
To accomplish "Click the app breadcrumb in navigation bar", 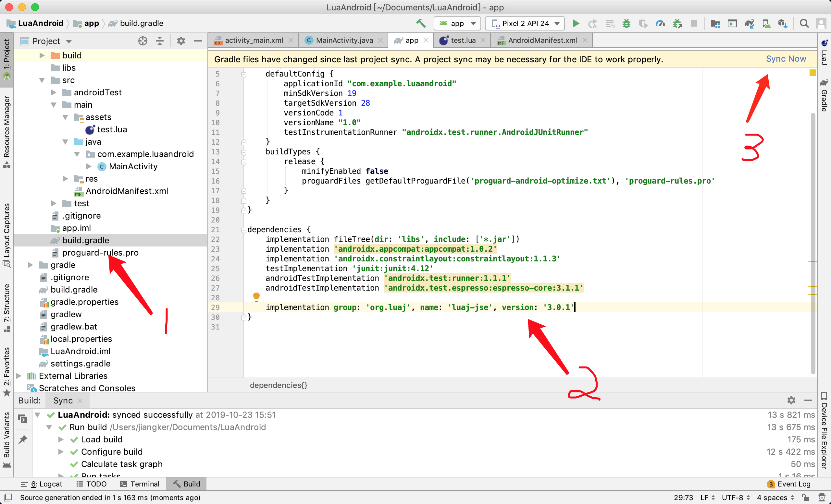I will 86,23.
